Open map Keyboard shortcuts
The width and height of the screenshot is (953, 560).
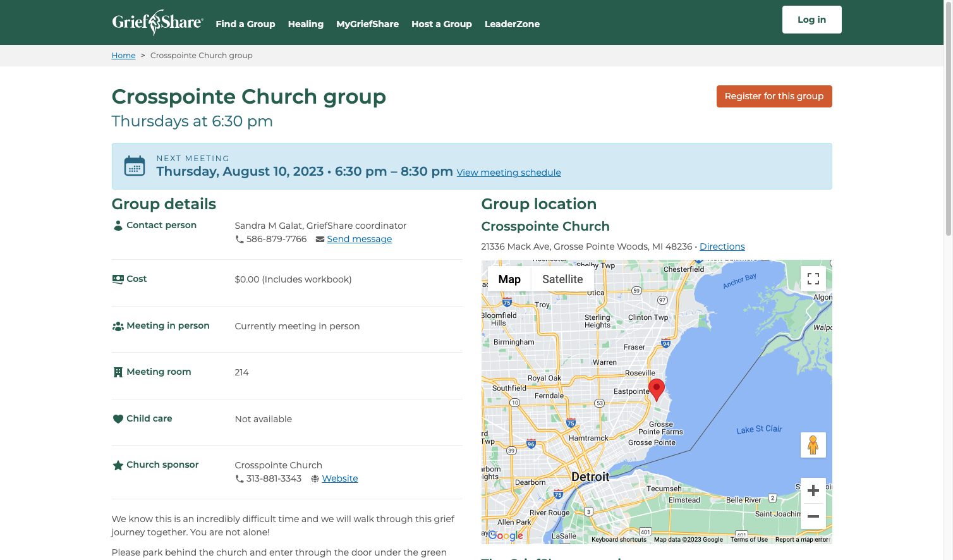[x=619, y=540]
